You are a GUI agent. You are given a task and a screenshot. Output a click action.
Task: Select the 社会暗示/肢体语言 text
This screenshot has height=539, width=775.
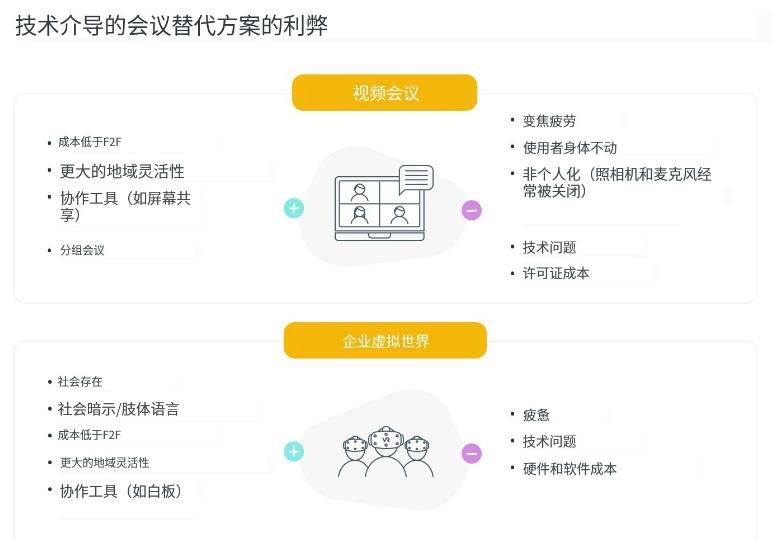point(118,409)
